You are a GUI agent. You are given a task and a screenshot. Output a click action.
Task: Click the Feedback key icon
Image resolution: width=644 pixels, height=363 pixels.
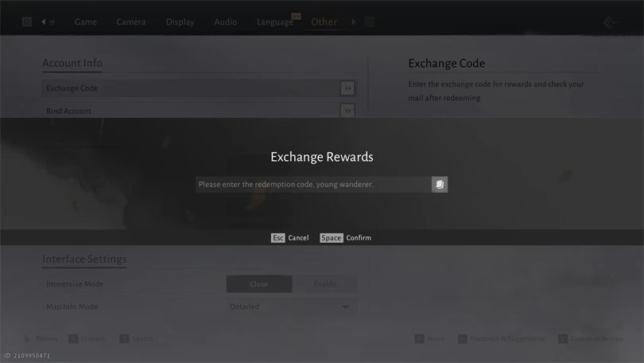pyautogui.click(x=463, y=339)
